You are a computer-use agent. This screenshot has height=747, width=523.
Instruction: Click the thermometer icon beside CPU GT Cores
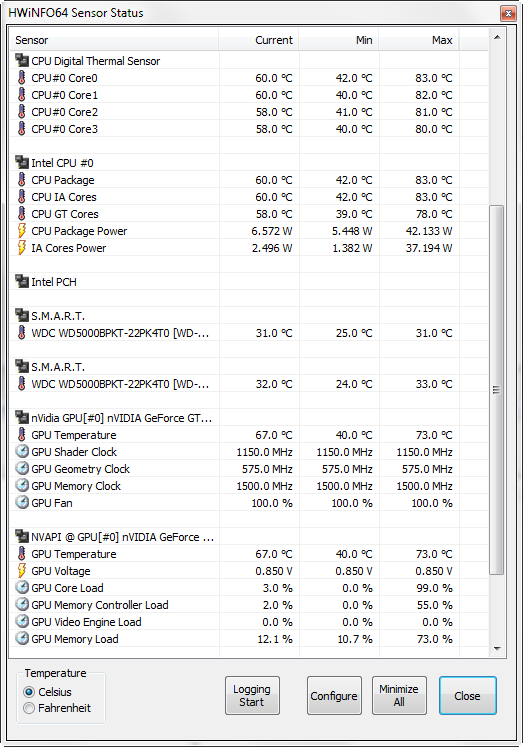click(21, 213)
